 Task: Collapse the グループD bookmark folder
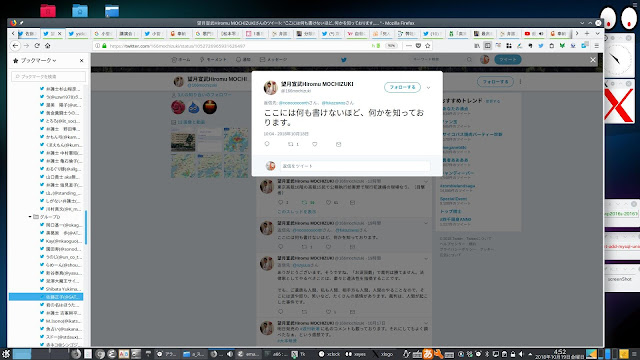[x=30, y=217]
